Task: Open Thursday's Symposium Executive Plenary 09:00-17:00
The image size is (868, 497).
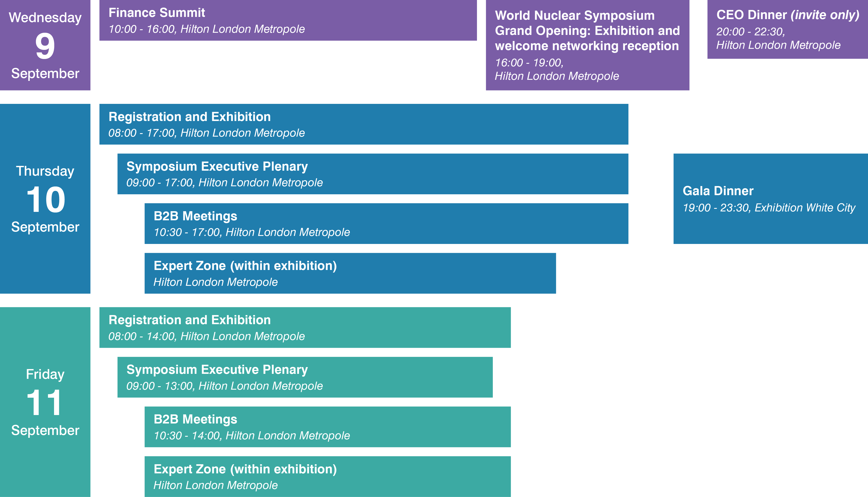Action: [x=372, y=174]
